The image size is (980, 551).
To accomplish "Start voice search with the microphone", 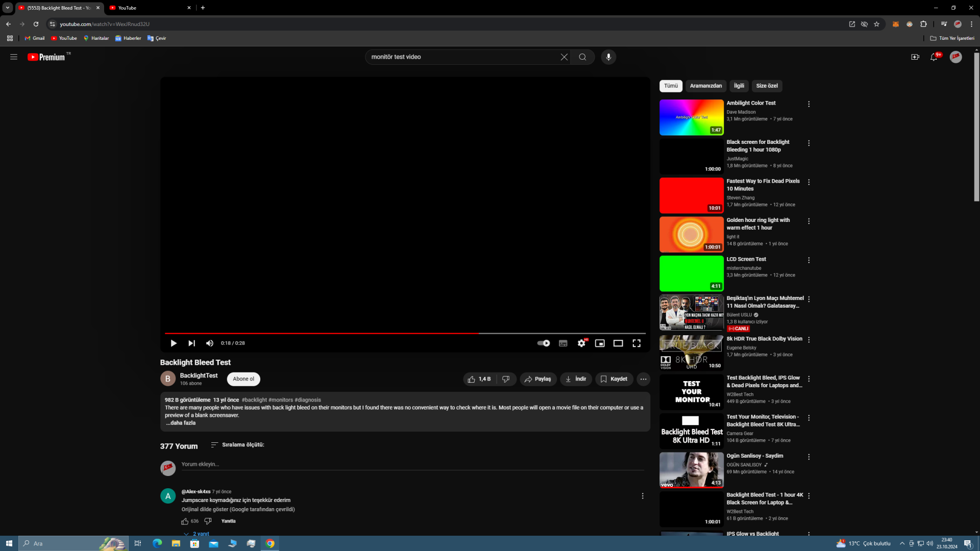I will [608, 57].
